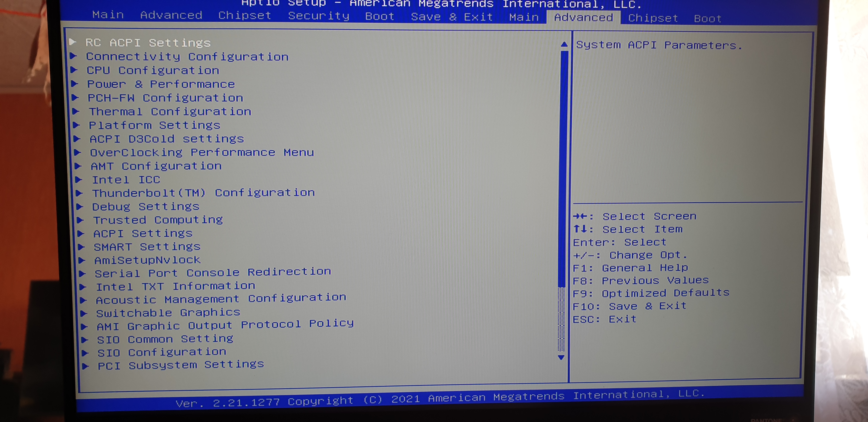
Task: Select PCI Subsystem Settings entry
Action: [x=181, y=365]
